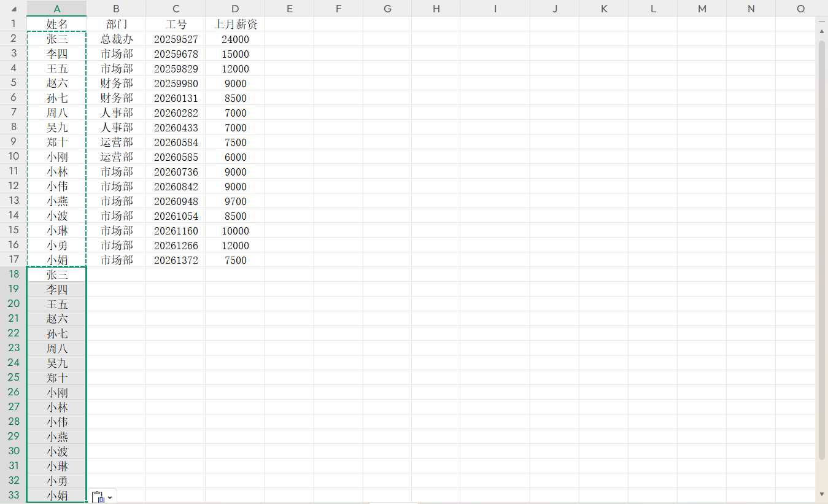Click the 上月薪资 header cell
828x504 pixels.
point(235,24)
